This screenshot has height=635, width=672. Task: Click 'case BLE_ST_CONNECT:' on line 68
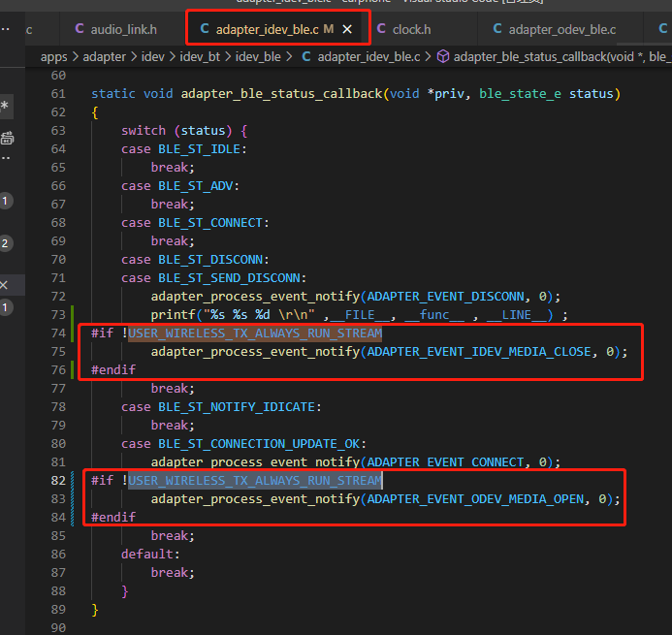click(196, 223)
